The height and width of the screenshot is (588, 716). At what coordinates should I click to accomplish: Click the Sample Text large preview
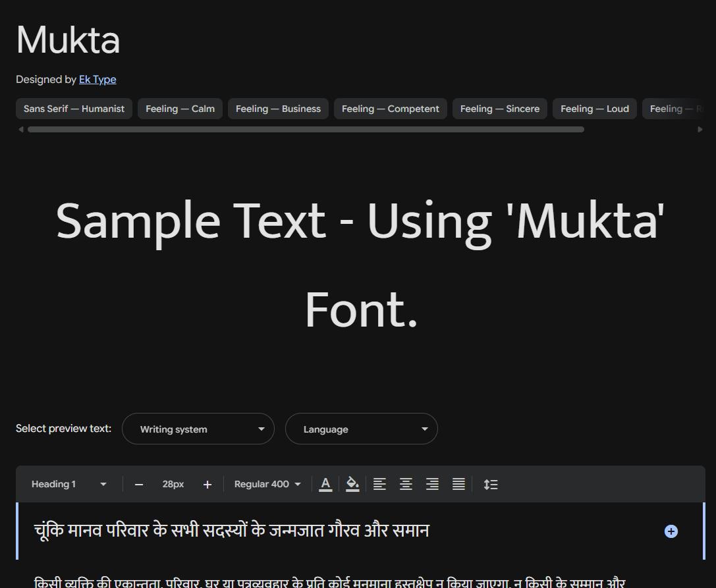361,264
